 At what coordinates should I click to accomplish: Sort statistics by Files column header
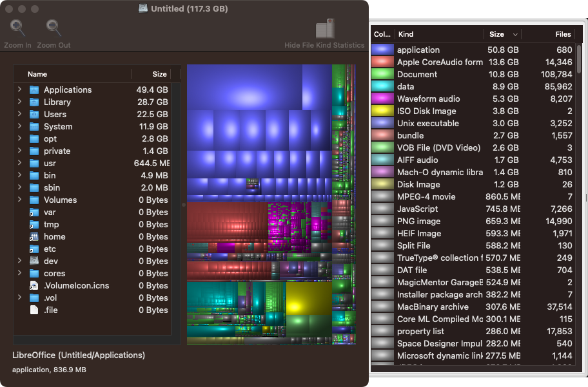[x=562, y=34]
